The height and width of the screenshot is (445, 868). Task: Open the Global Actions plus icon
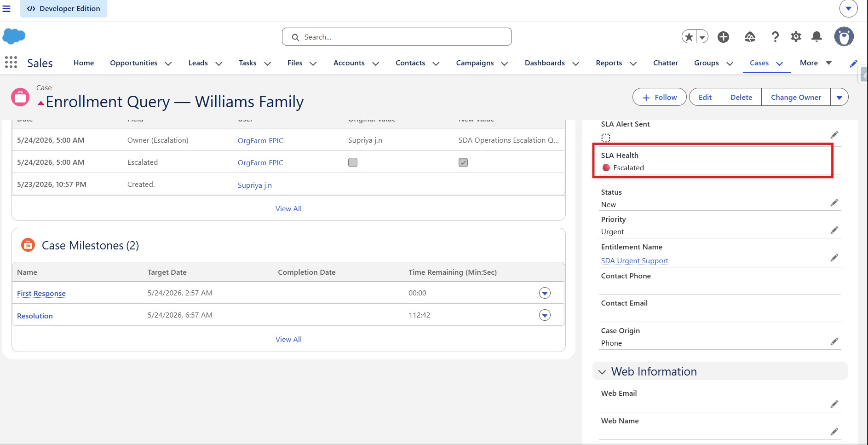[x=723, y=37]
